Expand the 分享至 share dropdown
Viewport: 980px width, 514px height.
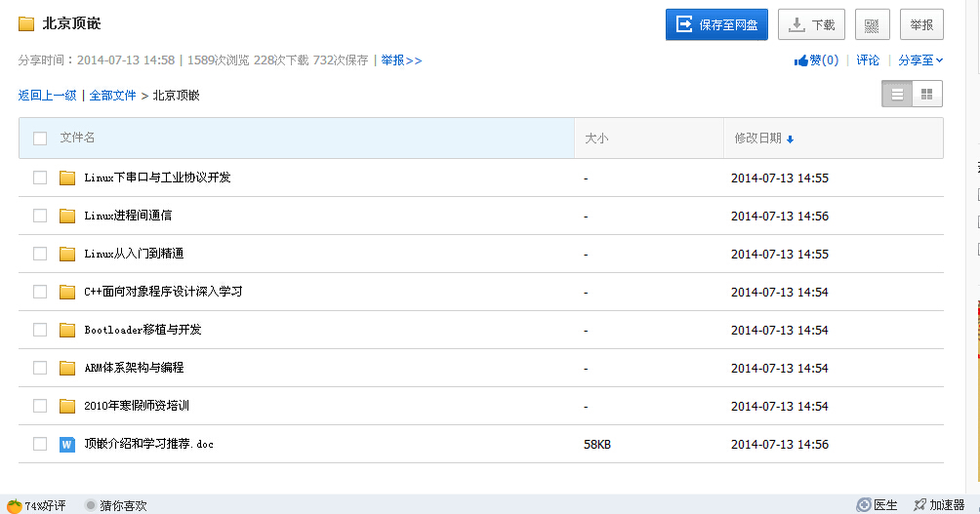click(x=919, y=60)
